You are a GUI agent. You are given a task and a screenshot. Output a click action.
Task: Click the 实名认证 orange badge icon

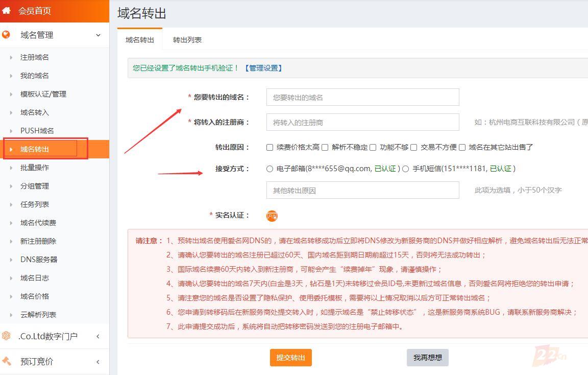pos(272,215)
